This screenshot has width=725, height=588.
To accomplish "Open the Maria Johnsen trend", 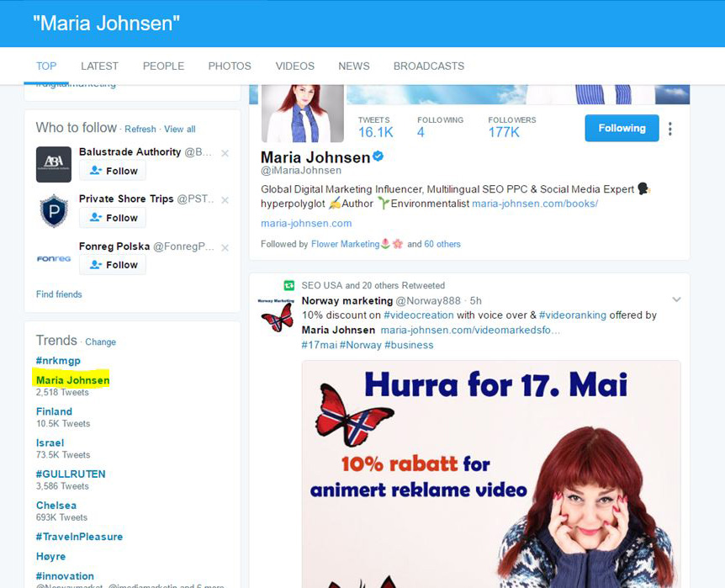I will 72,380.
